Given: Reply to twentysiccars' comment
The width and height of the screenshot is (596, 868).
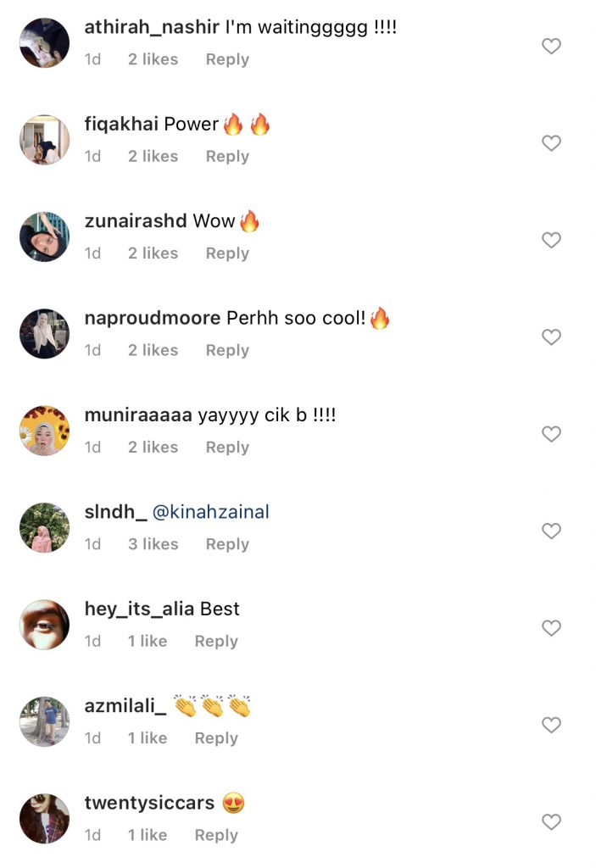Looking at the screenshot, I should tap(216, 835).
